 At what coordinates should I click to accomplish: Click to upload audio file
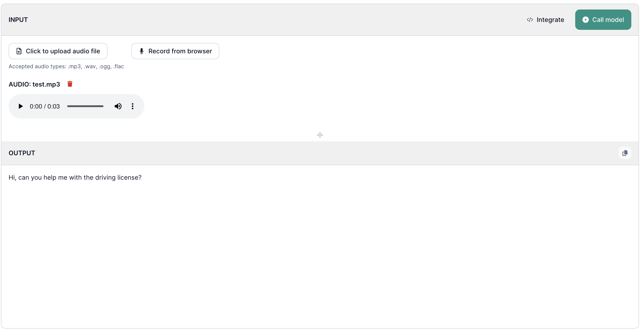58,51
